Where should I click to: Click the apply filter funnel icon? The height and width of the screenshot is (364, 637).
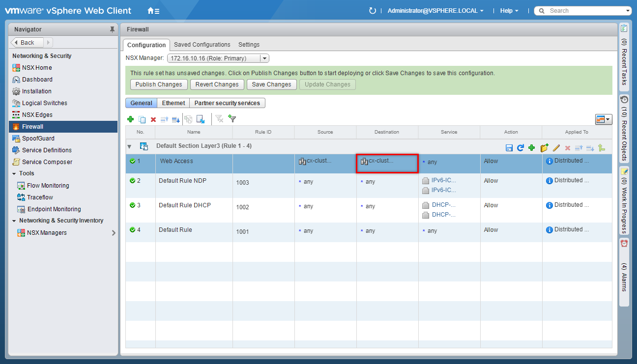[x=232, y=119]
